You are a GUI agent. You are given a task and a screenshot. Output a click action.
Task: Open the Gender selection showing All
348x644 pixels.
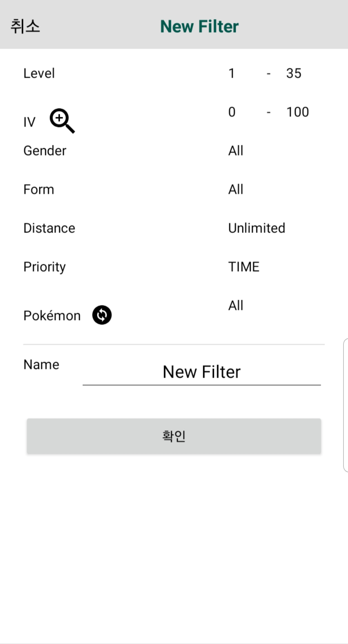236,151
